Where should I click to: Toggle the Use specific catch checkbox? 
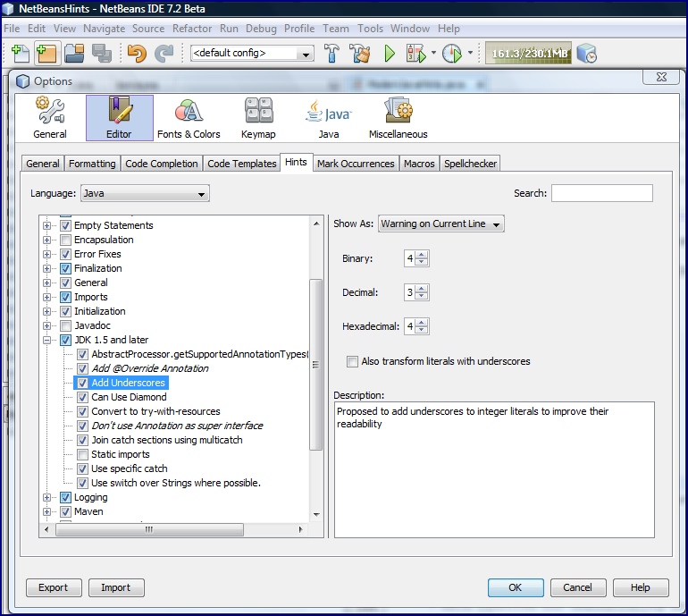(82, 468)
